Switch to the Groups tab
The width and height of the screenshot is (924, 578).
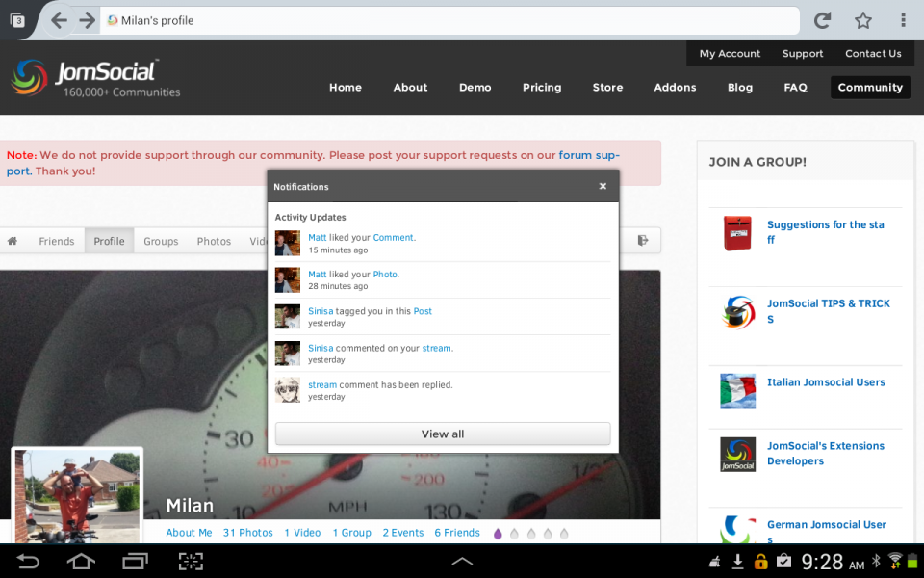tap(161, 241)
